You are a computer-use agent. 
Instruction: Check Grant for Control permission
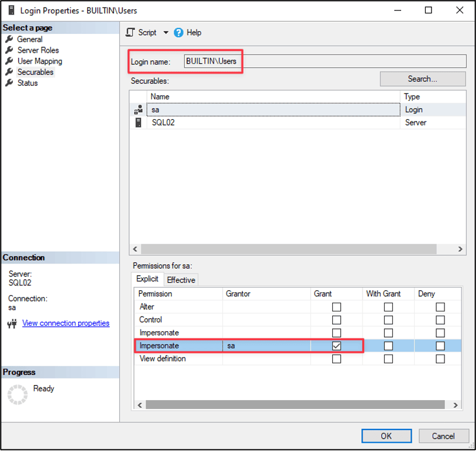[336, 320]
